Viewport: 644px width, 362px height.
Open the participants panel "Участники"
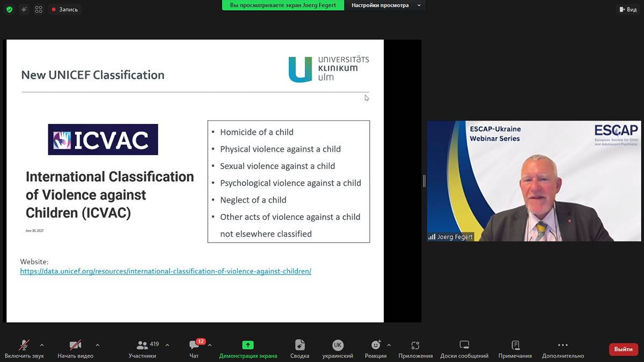tap(143, 349)
